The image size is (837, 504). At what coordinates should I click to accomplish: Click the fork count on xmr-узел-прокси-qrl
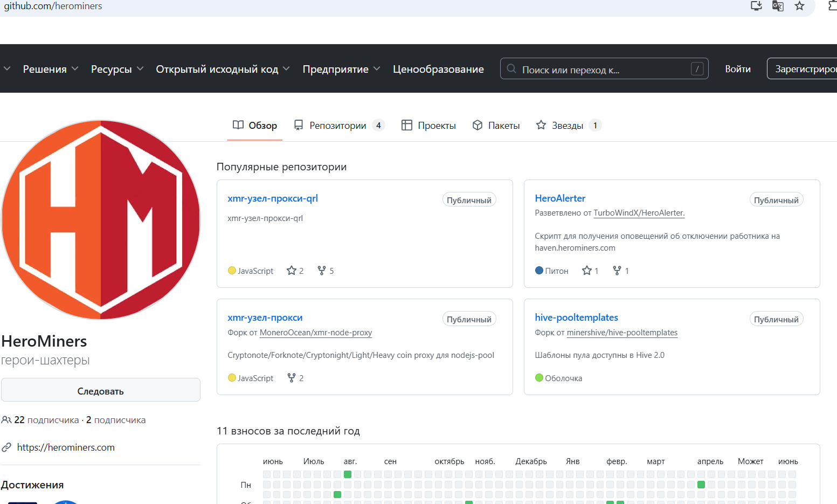[326, 271]
